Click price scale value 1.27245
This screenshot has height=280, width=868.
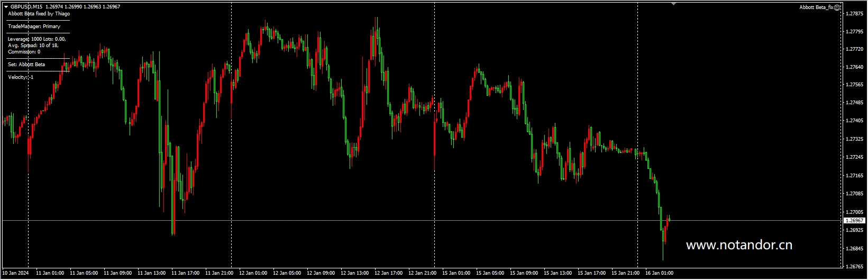(x=855, y=157)
